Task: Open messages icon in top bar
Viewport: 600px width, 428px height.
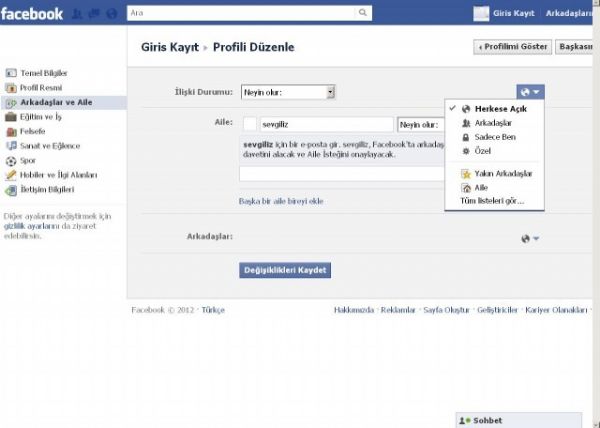Action: (94, 14)
